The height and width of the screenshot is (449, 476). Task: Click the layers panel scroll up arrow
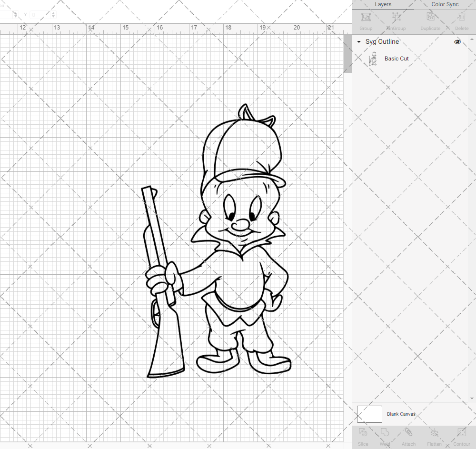coord(471,40)
